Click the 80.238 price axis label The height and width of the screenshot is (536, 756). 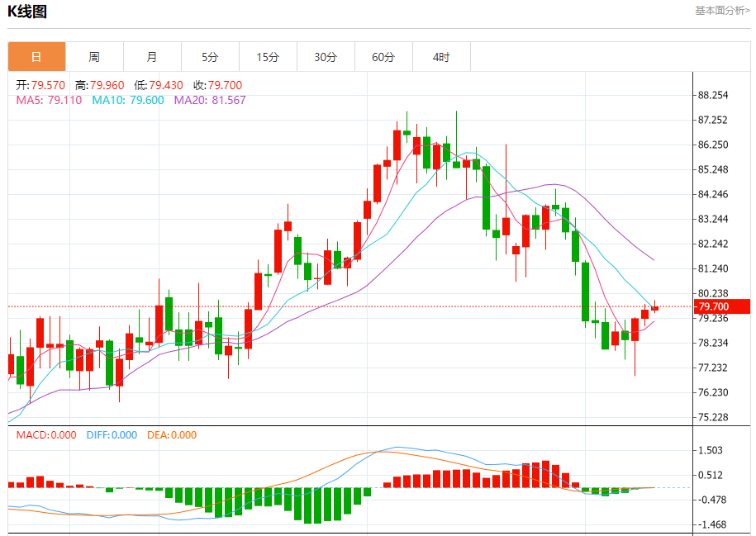(713, 293)
